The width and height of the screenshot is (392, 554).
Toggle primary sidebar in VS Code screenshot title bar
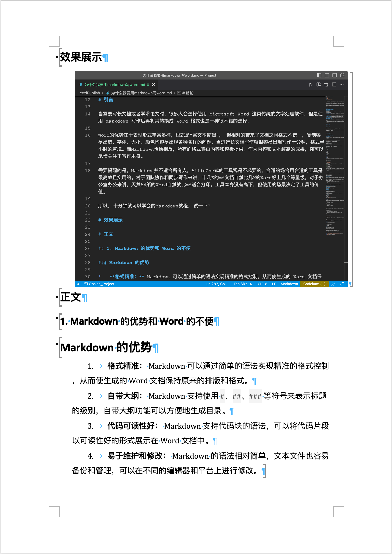coord(319,75)
